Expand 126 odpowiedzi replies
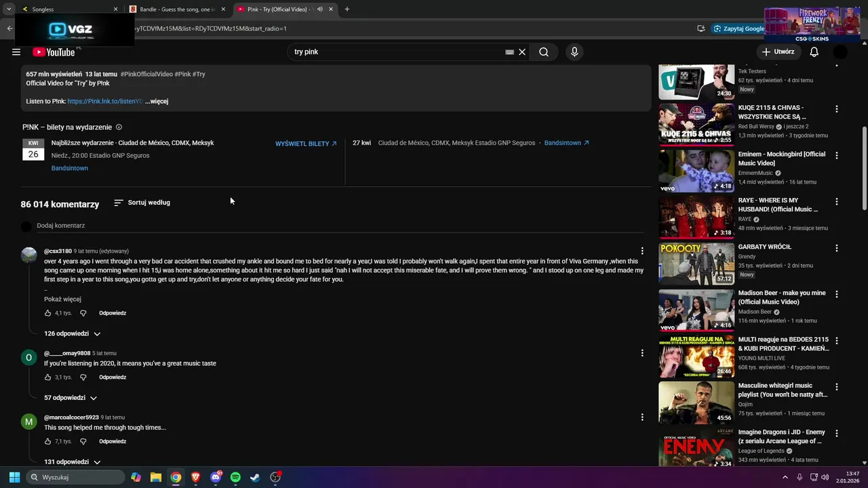Image resolution: width=868 pixels, height=488 pixels. 73,334
